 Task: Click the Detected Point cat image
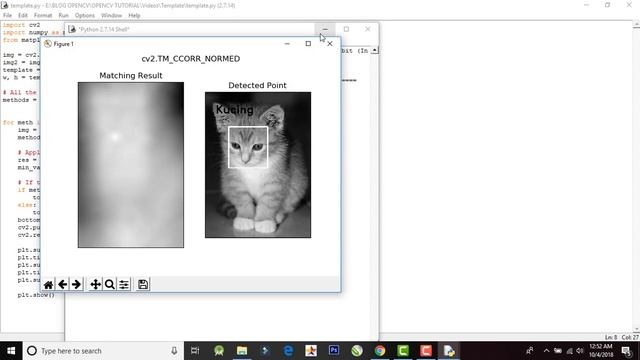(258, 165)
